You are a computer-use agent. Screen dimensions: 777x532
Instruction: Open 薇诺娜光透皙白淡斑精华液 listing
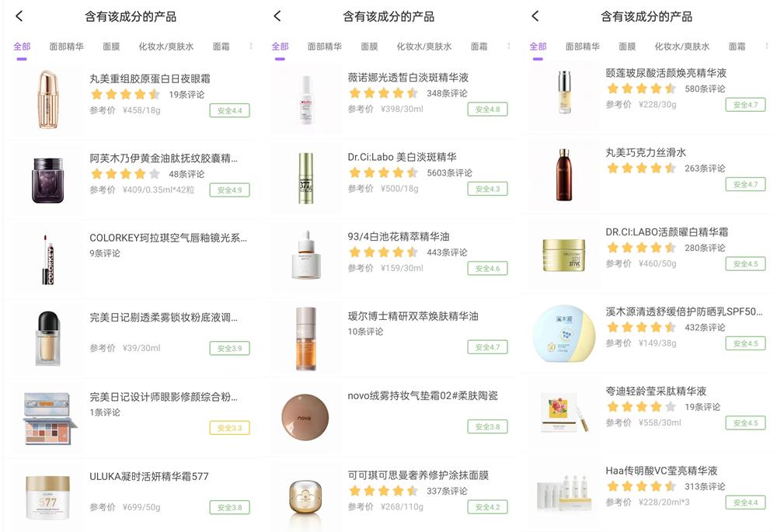coord(408,77)
